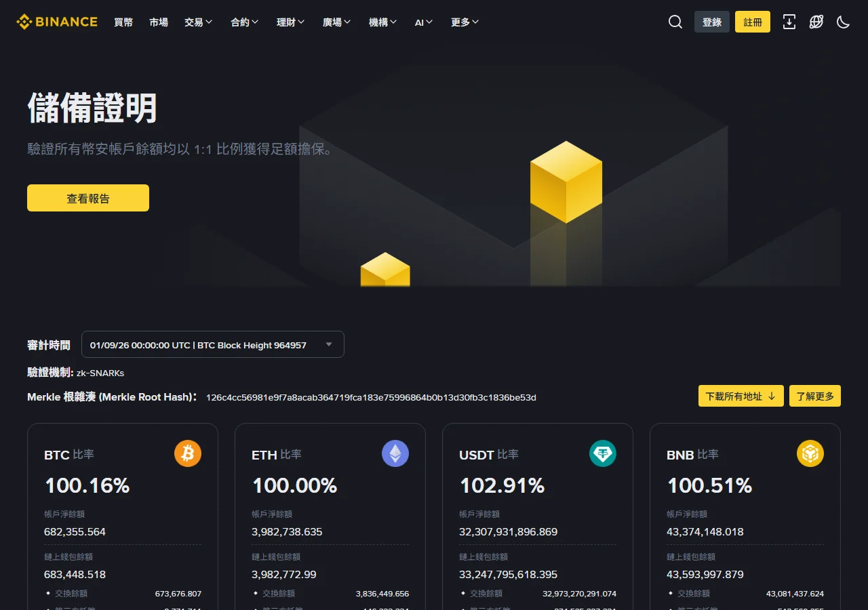The height and width of the screenshot is (610, 868).
Task: Click BNB on-chain balance 43,593,997.879
Action: [x=705, y=574]
